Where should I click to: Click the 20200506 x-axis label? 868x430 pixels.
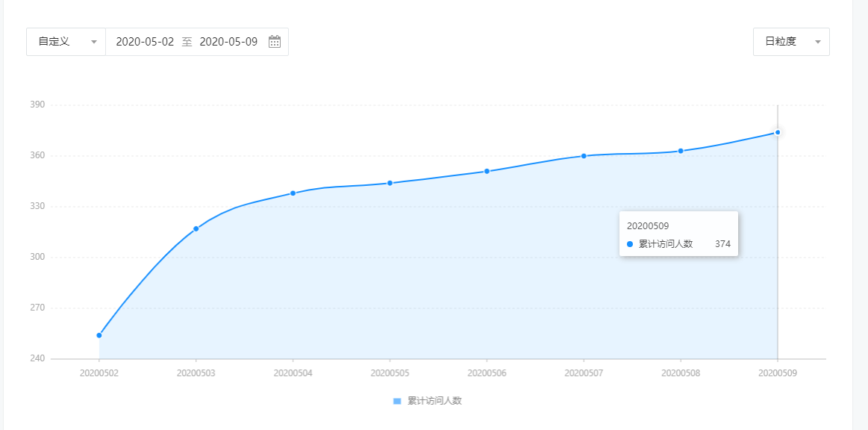coord(487,373)
